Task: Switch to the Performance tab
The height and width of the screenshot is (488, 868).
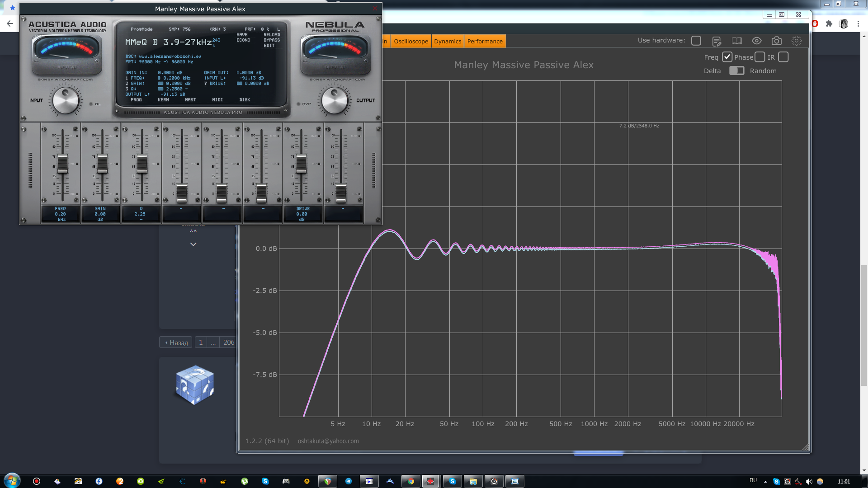Action: tap(485, 41)
